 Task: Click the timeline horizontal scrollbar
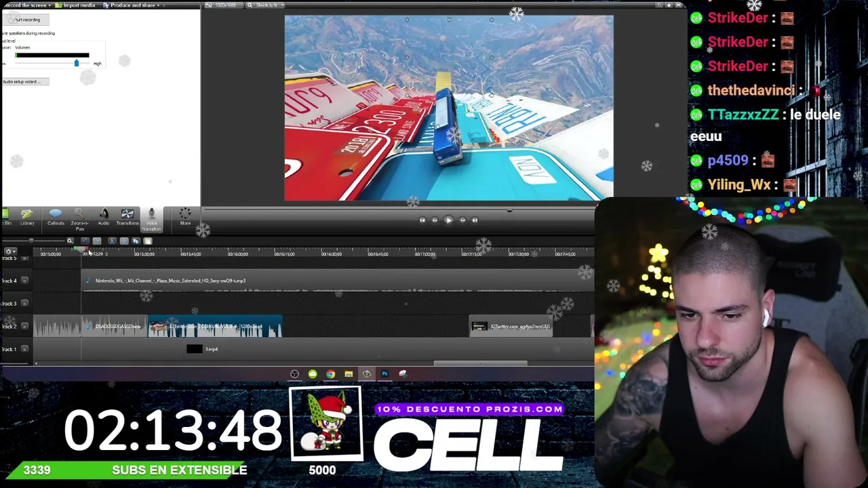[x=481, y=363]
